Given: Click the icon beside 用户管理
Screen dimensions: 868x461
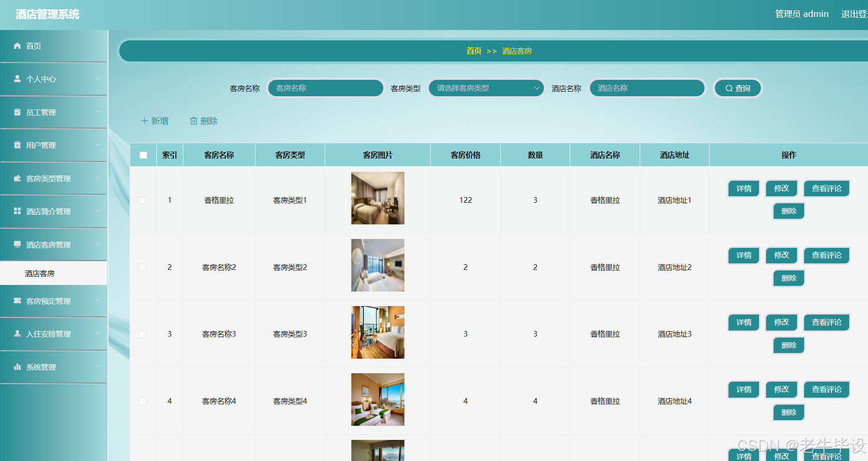Looking at the screenshot, I should pyautogui.click(x=17, y=145).
